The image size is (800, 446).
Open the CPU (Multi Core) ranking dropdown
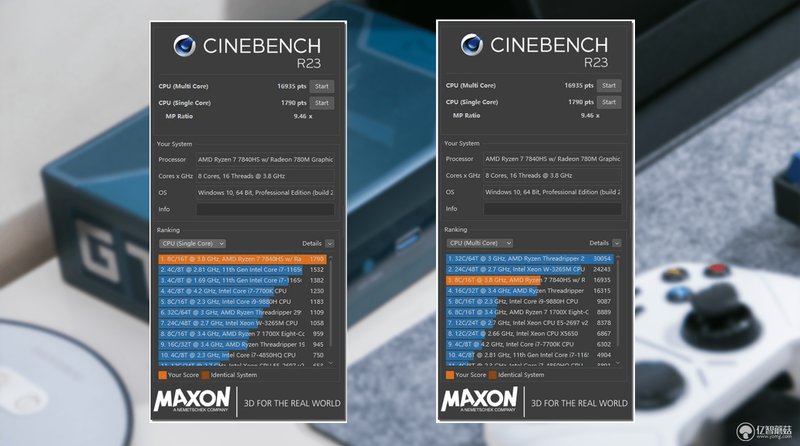tap(480, 243)
